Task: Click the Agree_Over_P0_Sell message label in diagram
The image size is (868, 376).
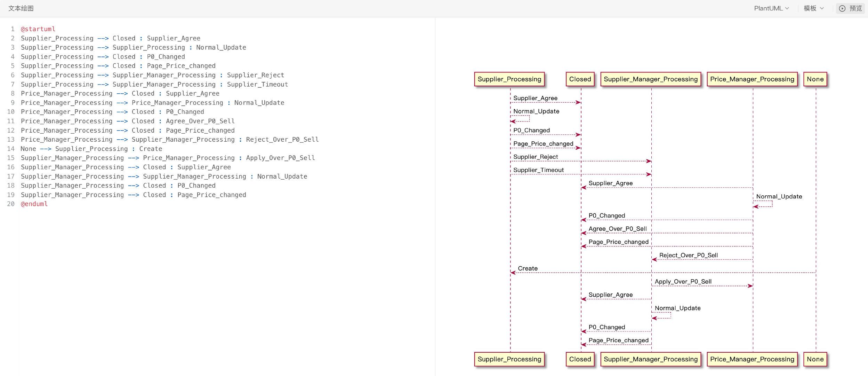Action: coord(617,229)
